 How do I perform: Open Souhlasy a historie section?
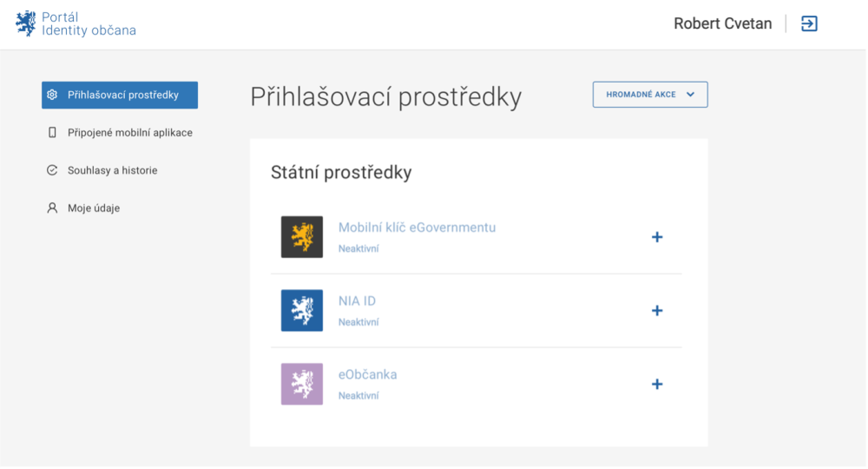pyautogui.click(x=113, y=171)
